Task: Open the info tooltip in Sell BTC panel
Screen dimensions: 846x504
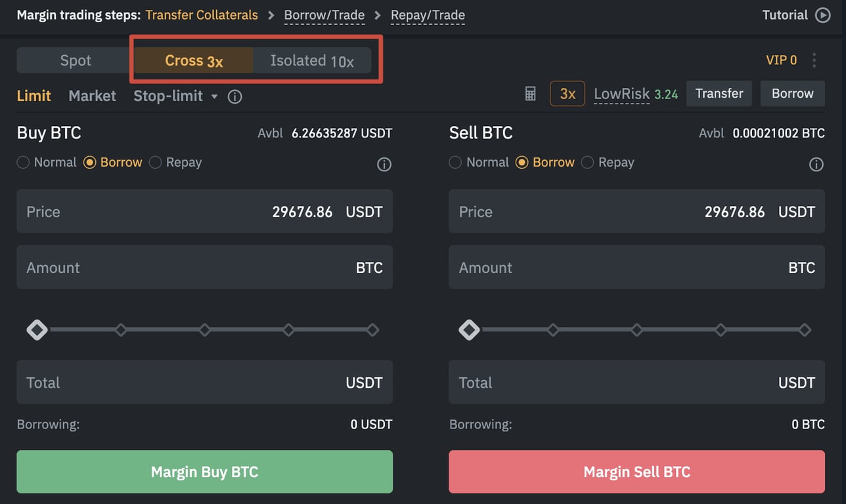Action: (816, 164)
